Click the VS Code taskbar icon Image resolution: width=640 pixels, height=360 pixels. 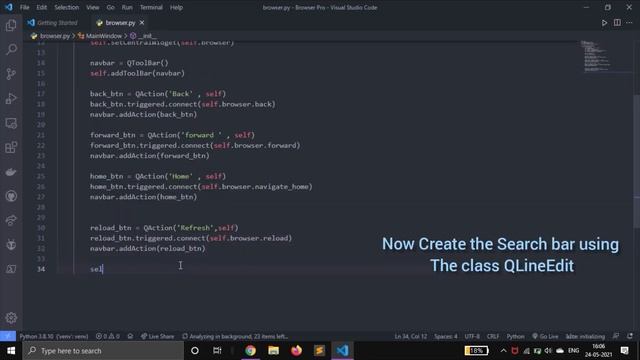(342, 351)
